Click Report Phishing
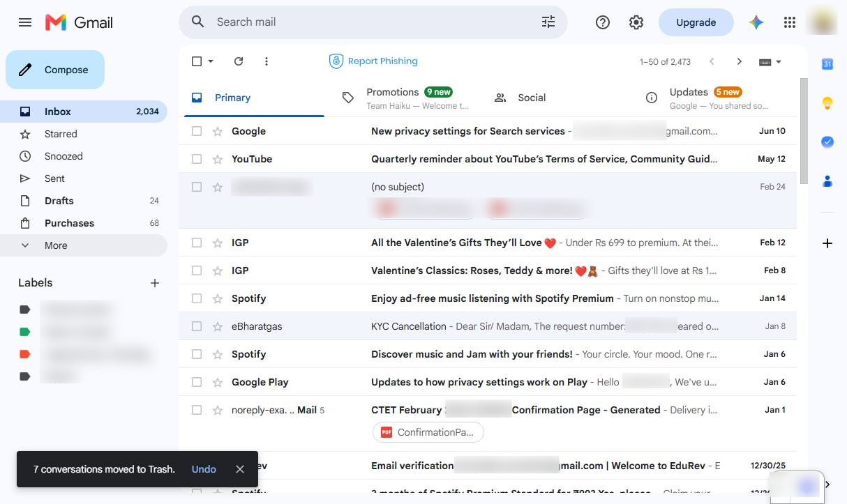The height and width of the screenshot is (504, 847). (373, 61)
